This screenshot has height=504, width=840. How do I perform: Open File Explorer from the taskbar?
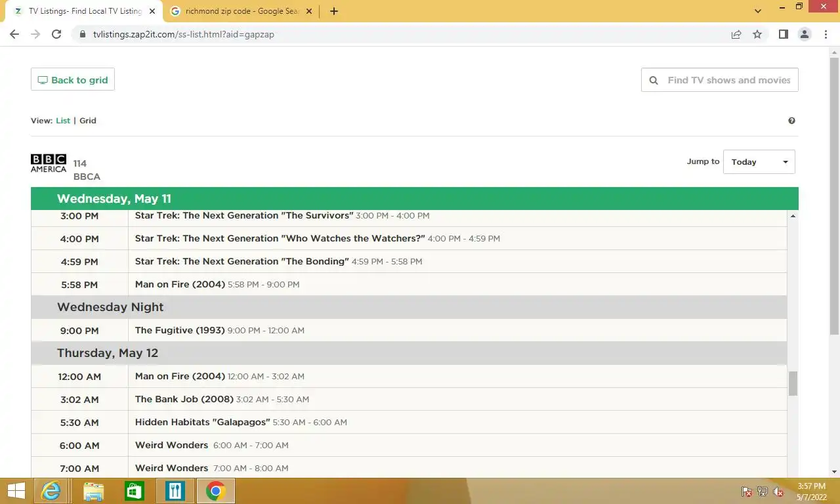click(x=93, y=491)
